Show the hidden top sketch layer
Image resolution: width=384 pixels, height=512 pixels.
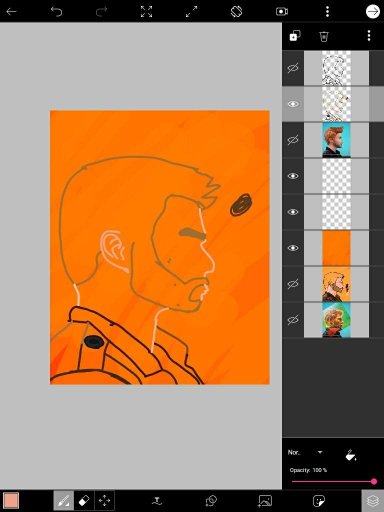[x=293, y=68]
